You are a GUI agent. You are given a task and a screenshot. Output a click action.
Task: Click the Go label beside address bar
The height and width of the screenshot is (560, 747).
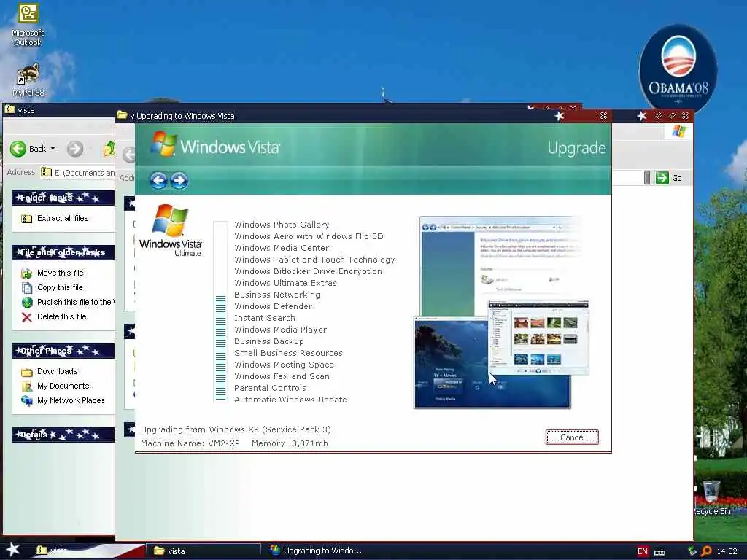click(x=676, y=178)
